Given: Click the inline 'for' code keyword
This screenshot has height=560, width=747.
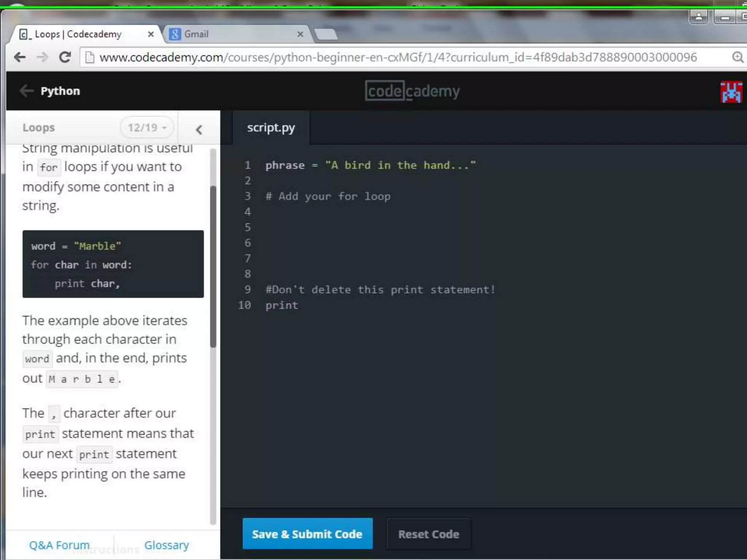Looking at the screenshot, I should pos(49,167).
